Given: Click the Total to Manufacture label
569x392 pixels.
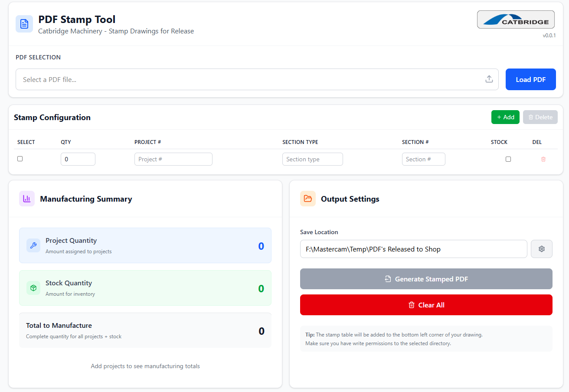Looking at the screenshot, I should [59, 325].
